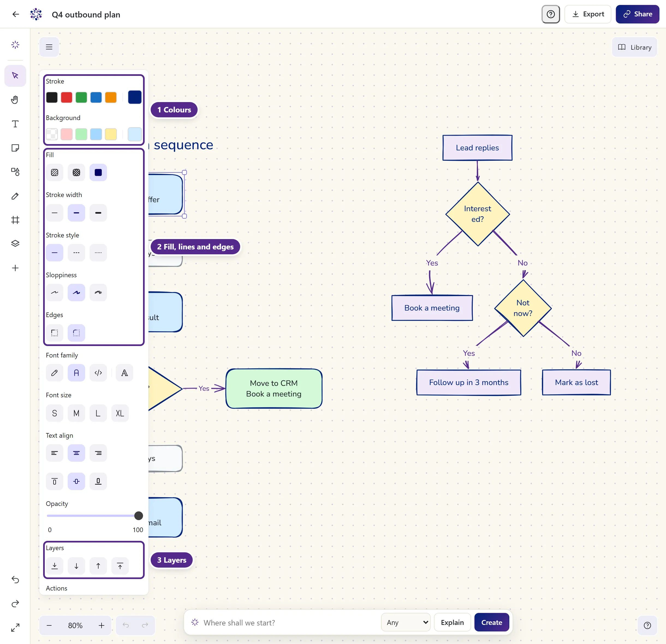Bring selection to front layer
Screen dimensions: 666x644
120,566
